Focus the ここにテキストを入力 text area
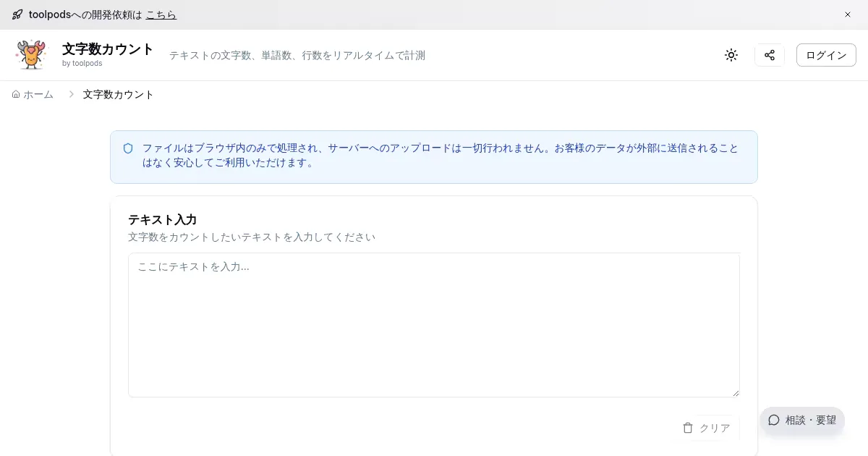 click(x=434, y=324)
